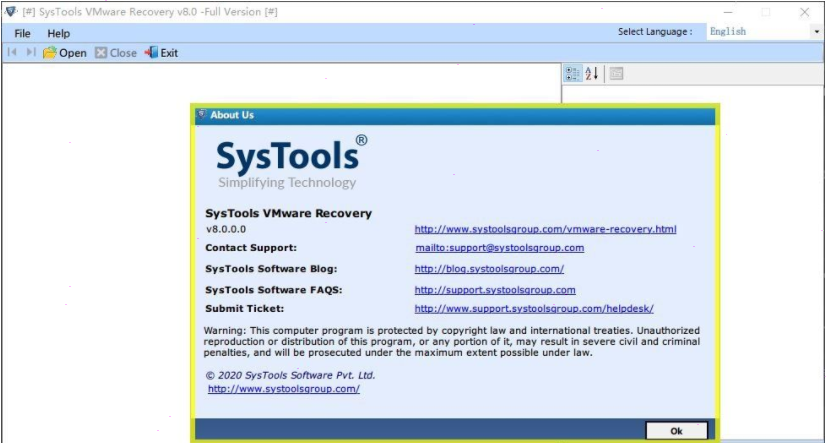
Task: Select the Categorized view icon in properties panel
Action: pos(573,74)
